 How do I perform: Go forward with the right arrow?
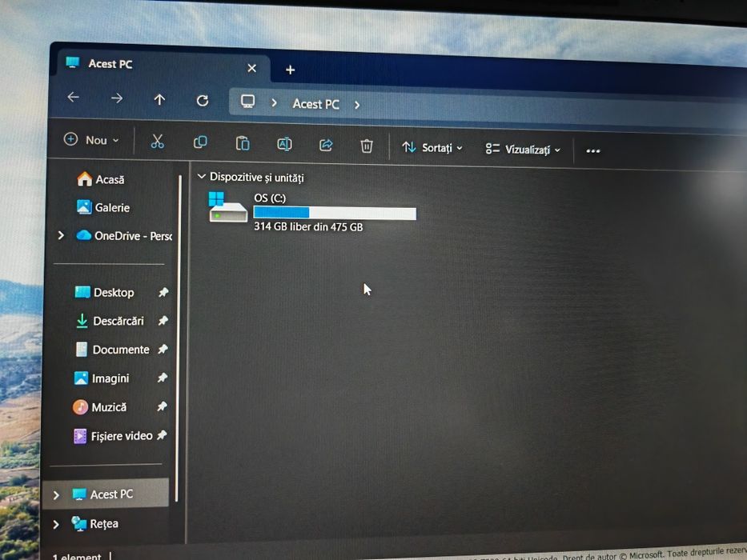point(117,98)
